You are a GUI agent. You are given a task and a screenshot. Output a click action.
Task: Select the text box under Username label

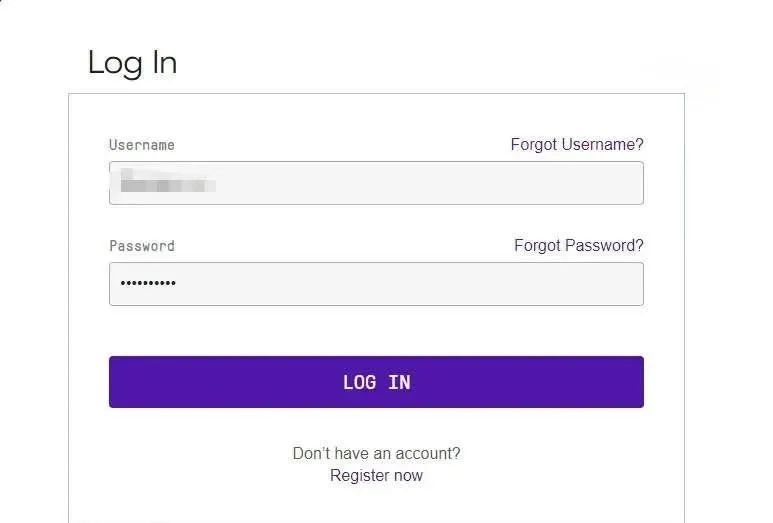pos(375,183)
